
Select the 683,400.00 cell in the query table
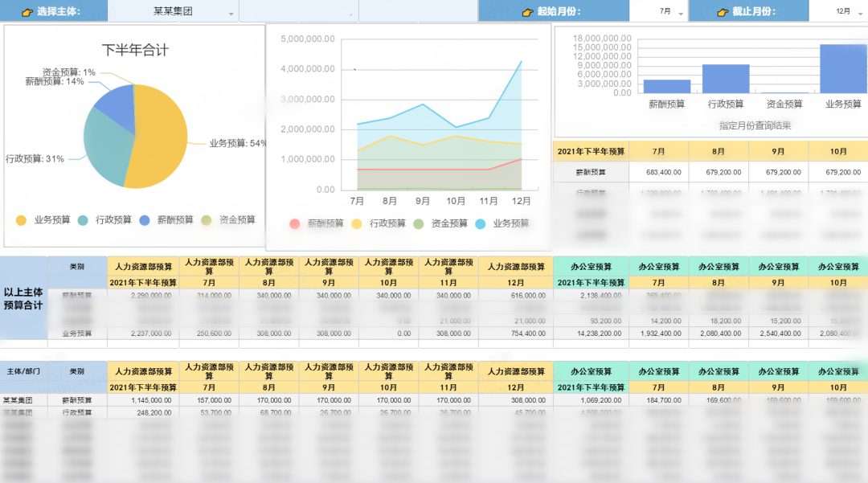point(659,172)
